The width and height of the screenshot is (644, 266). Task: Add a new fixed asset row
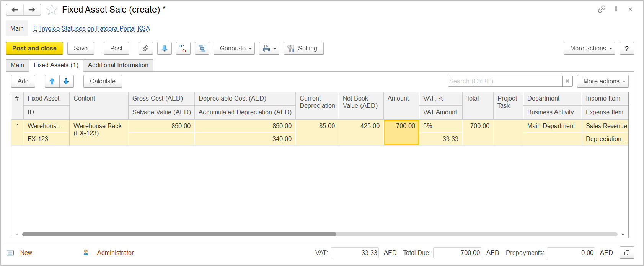click(23, 81)
